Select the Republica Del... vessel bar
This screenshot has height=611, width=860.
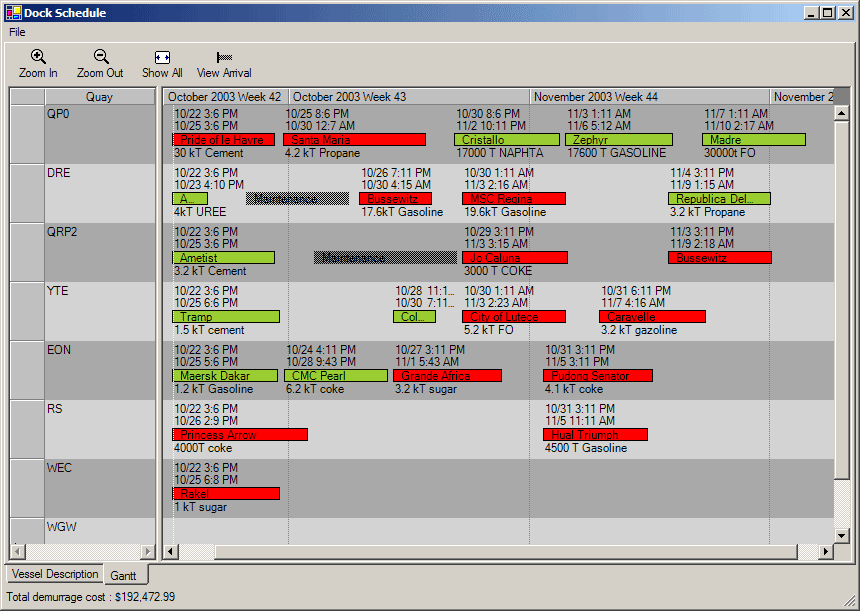tap(719, 199)
